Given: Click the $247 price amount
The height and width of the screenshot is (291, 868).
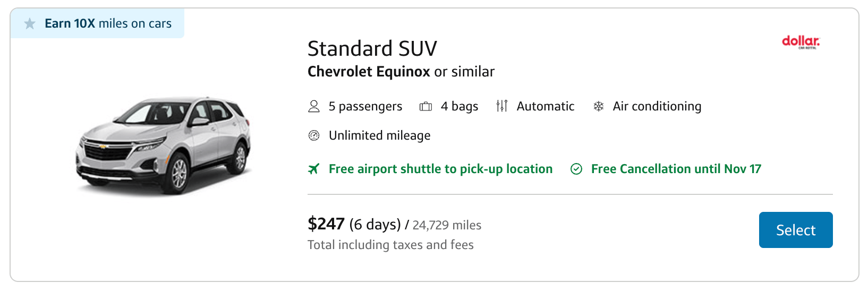Looking at the screenshot, I should (x=326, y=224).
